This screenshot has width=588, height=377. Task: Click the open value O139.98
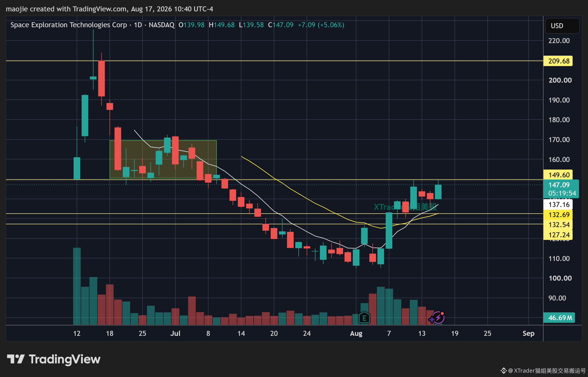[191, 25]
